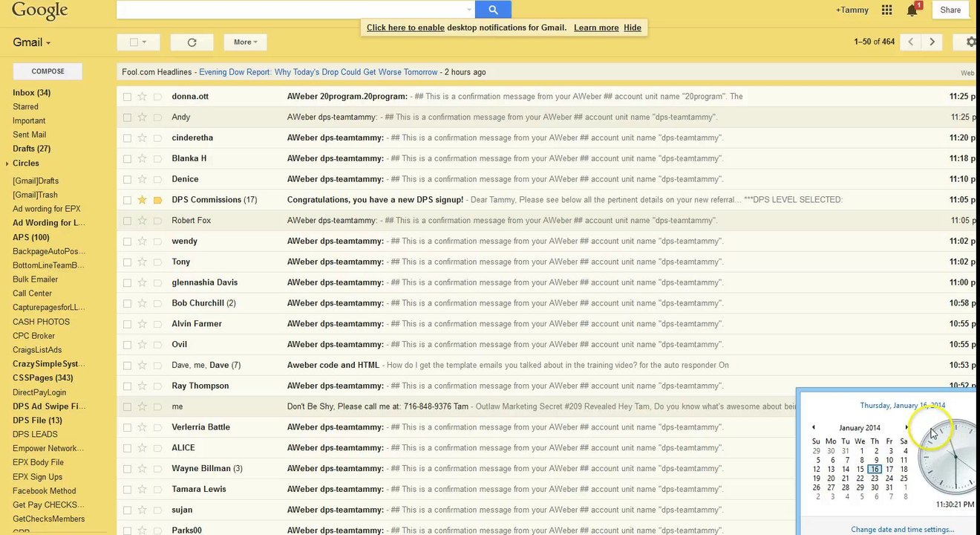The width and height of the screenshot is (980, 535).
Task: Click the blue search magnifier button
Action: pos(493,10)
